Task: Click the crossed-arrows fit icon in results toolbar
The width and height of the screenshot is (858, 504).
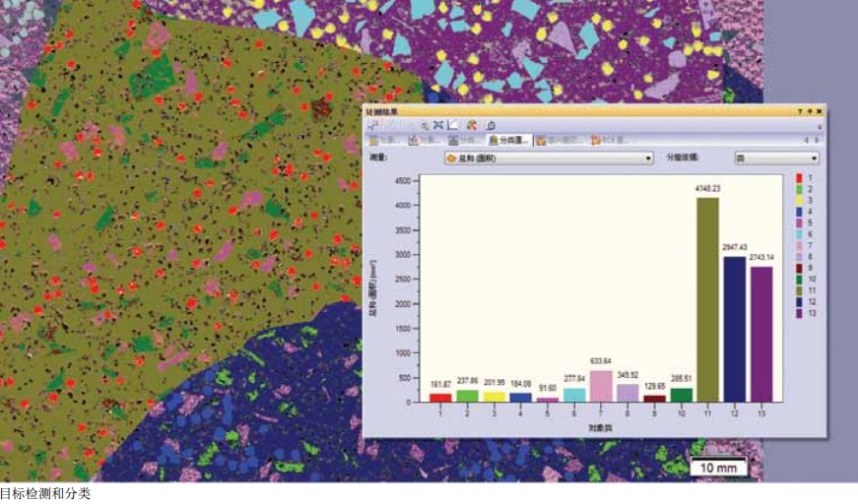Action: [x=439, y=126]
